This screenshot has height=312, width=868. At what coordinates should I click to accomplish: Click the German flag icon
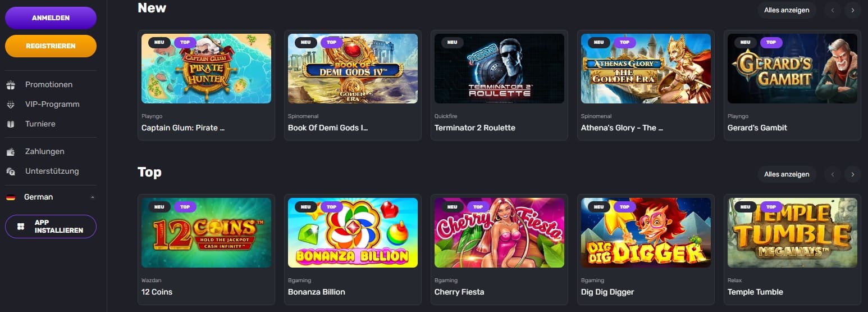pos(10,197)
